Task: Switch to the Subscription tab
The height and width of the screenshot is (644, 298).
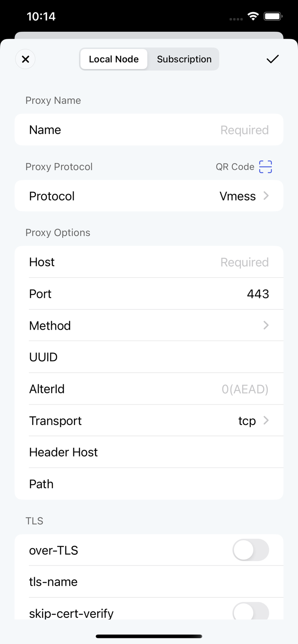Action: tap(184, 59)
